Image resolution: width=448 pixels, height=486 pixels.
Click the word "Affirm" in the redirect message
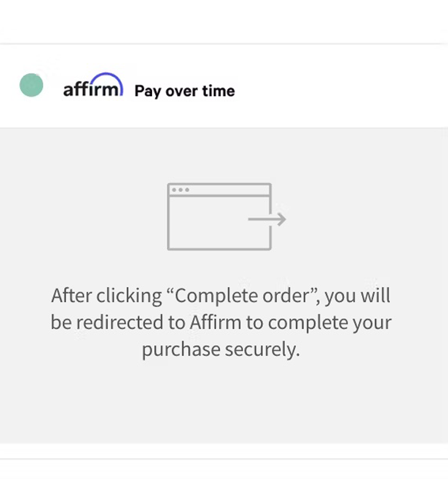215,322
